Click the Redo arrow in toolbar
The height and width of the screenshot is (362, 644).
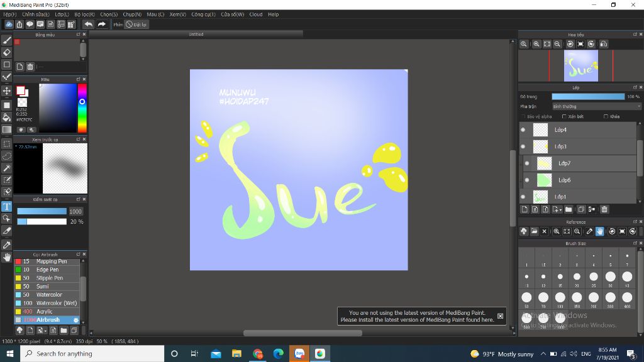101,25
